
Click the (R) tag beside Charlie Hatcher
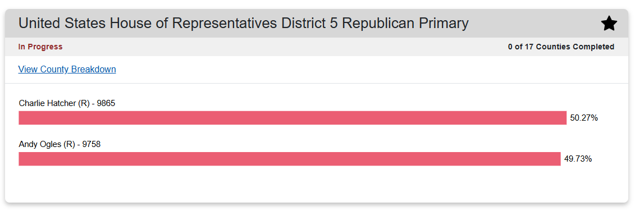[84, 103]
